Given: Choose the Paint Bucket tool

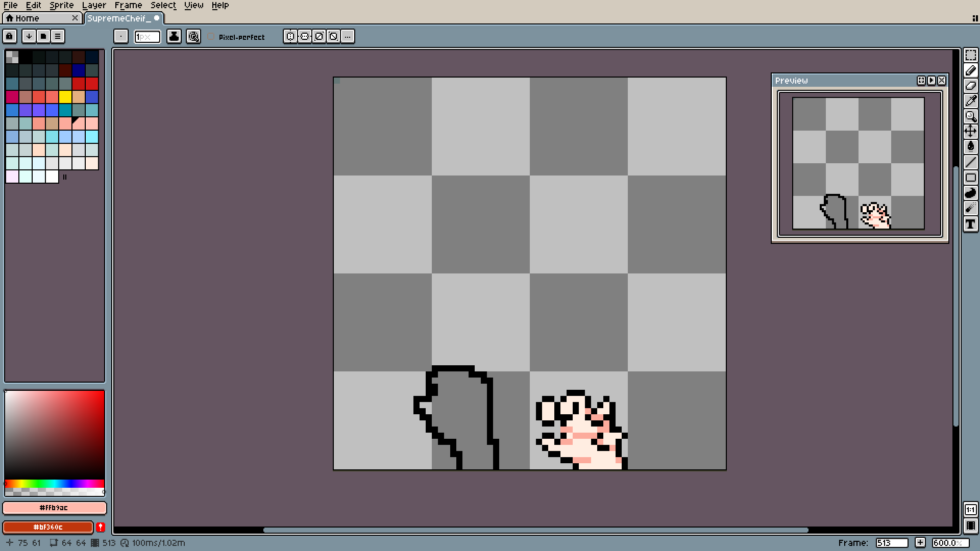Looking at the screenshot, I should [x=970, y=147].
